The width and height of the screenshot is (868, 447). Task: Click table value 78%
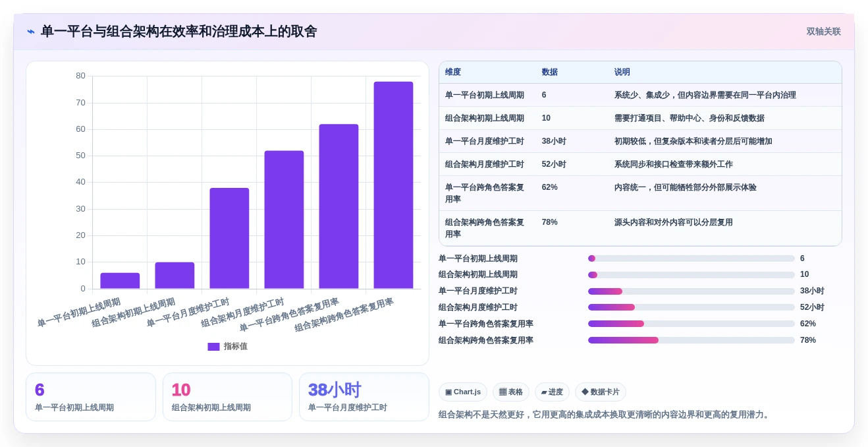550,222
